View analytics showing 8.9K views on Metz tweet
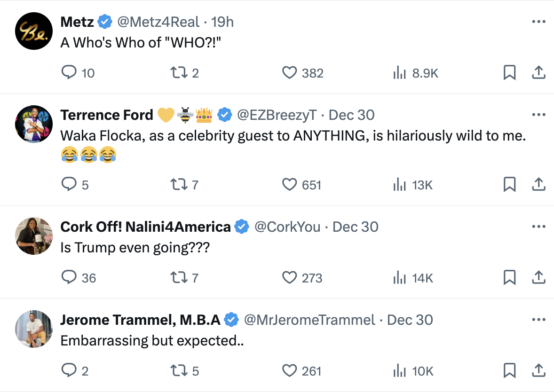Viewport: 554px width, 392px height. (x=416, y=73)
